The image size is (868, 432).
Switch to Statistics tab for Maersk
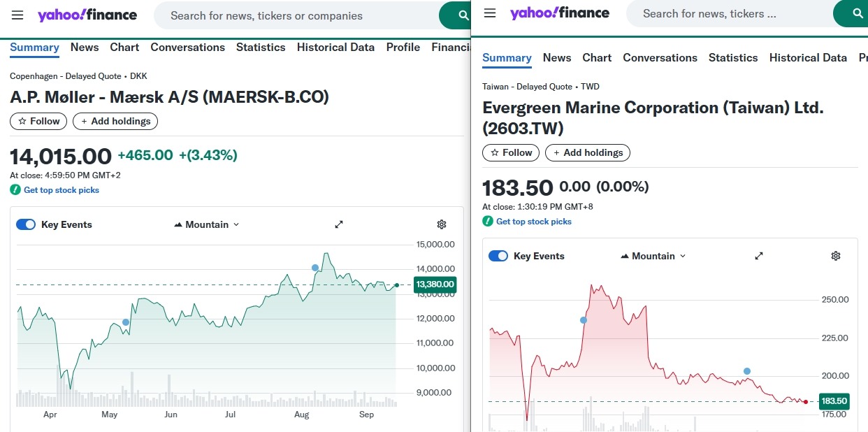click(x=261, y=48)
